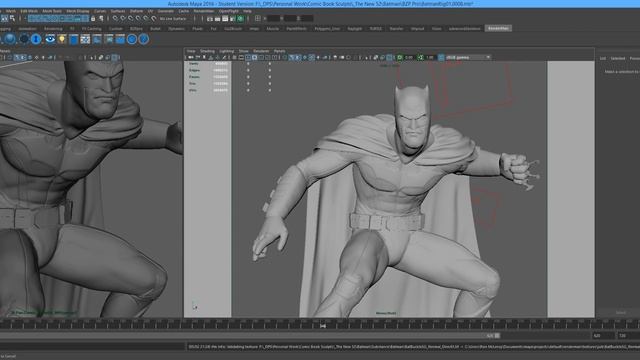Click the lightbulb icon on the shelf
This screenshot has width=640, height=360.
62,39
